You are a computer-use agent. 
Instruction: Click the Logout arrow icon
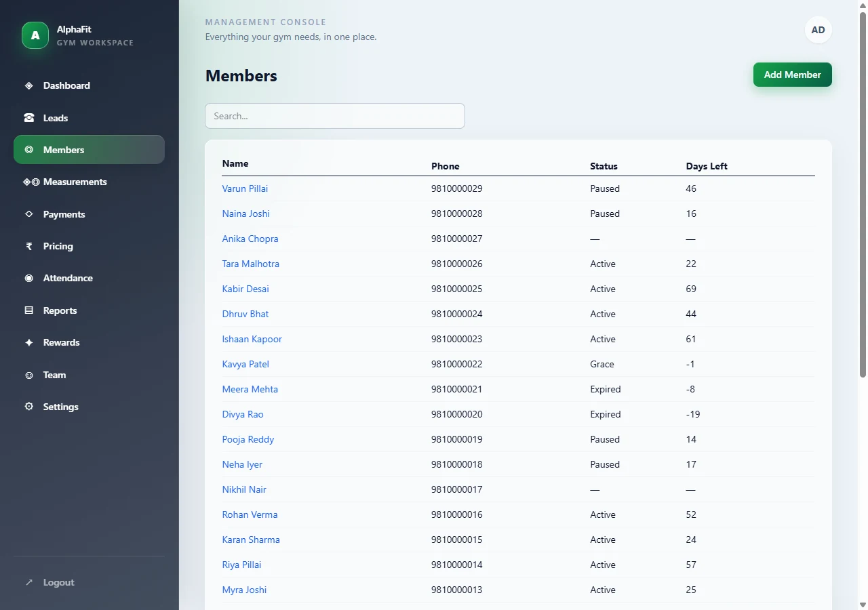(x=28, y=582)
